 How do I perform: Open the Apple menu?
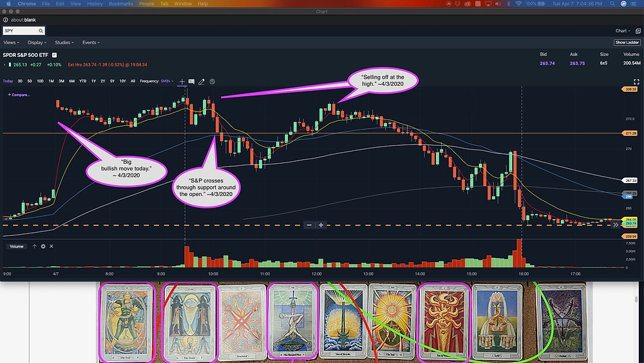tap(8, 4)
